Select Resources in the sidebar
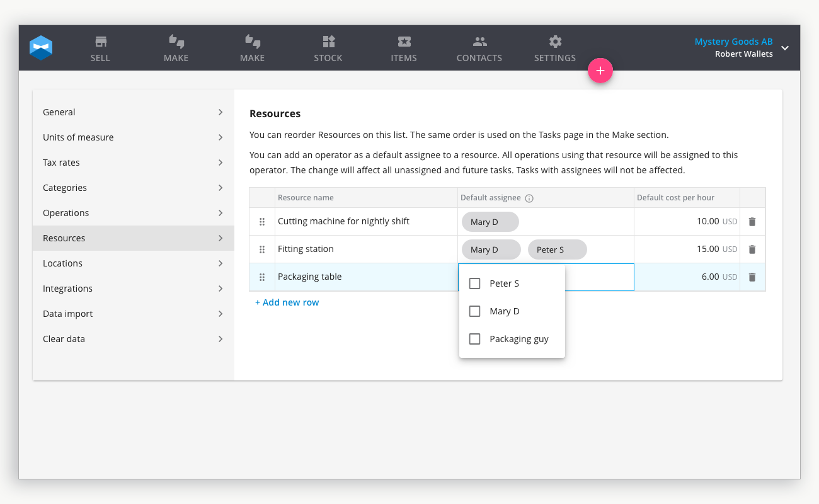The height and width of the screenshot is (504, 819). 134,238
